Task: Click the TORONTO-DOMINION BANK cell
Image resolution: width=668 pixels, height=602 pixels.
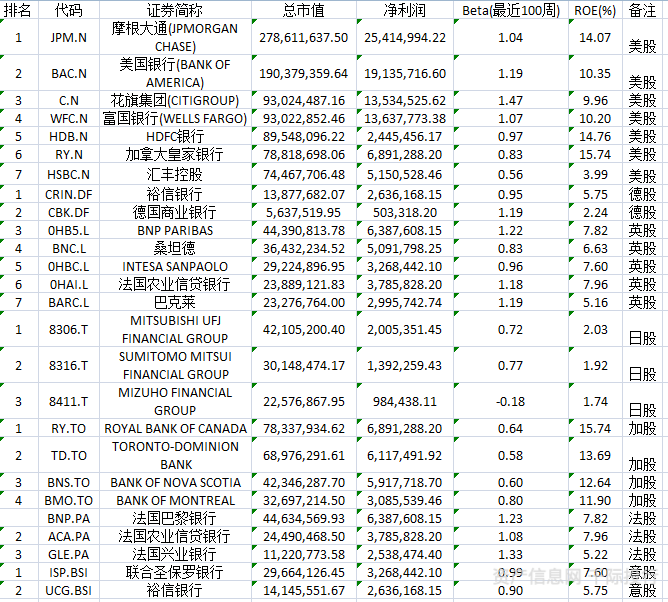Action: [175, 455]
